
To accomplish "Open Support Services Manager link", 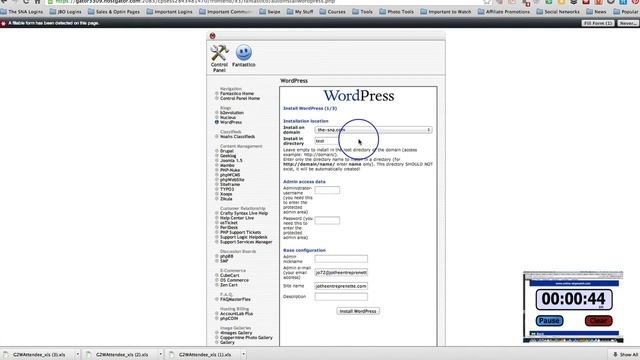I will (246, 242).
